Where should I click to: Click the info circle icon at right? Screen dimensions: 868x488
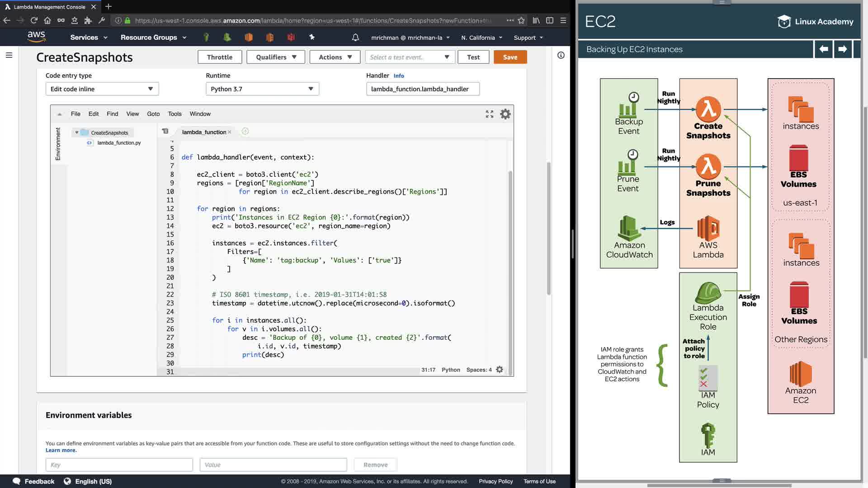[561, 55]
